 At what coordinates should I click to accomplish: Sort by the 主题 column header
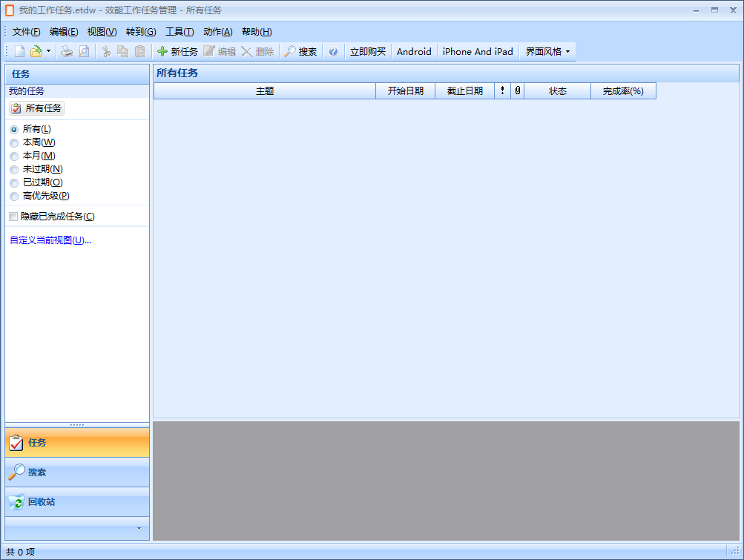tap(265, 91)
